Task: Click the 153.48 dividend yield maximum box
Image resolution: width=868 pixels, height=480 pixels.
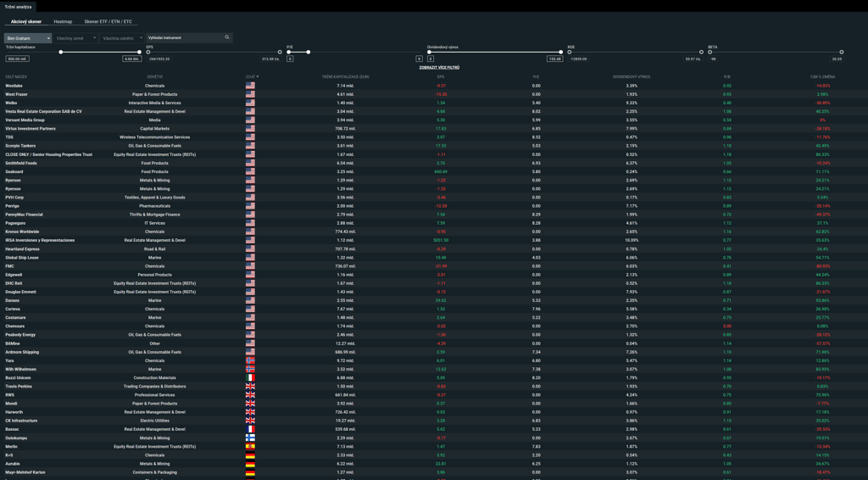Action: (554, 59)
